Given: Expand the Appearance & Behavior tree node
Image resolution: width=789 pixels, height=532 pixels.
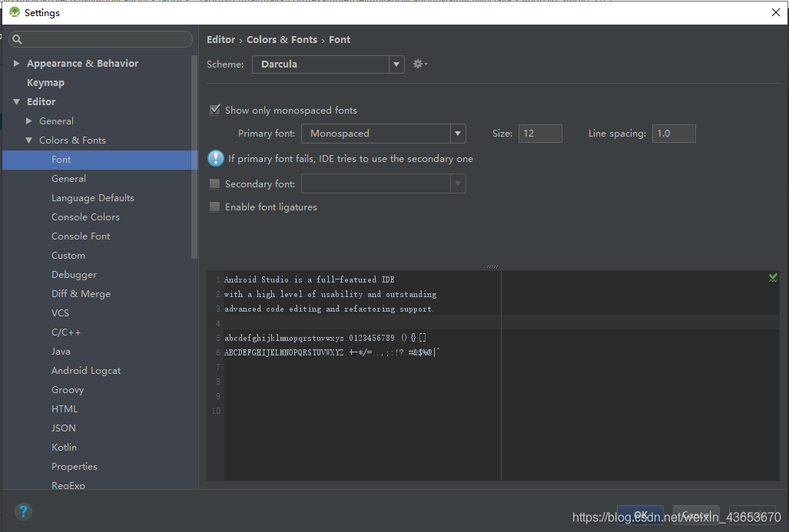Looking at the screenshot, I should pos(17,64).
